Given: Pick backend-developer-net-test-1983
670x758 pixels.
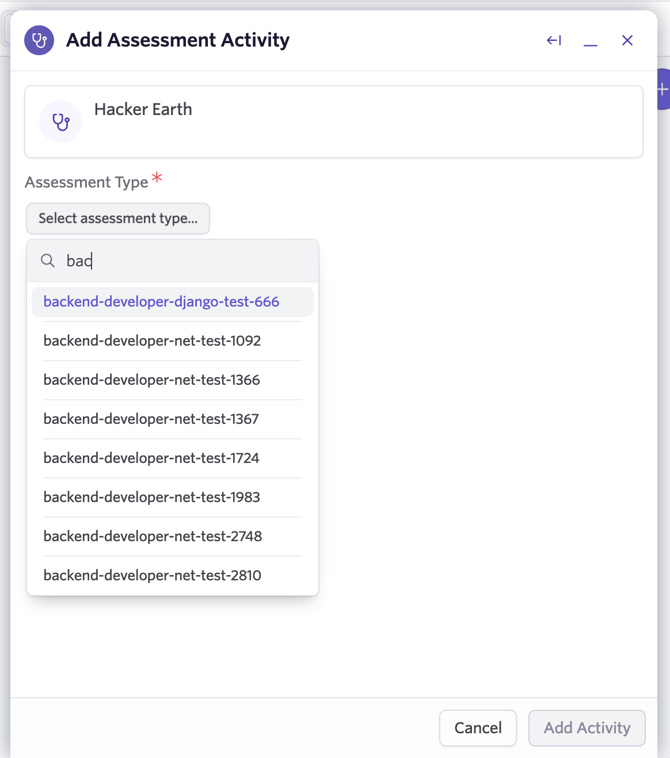Looking at the screenshot, I should point(151,496).
